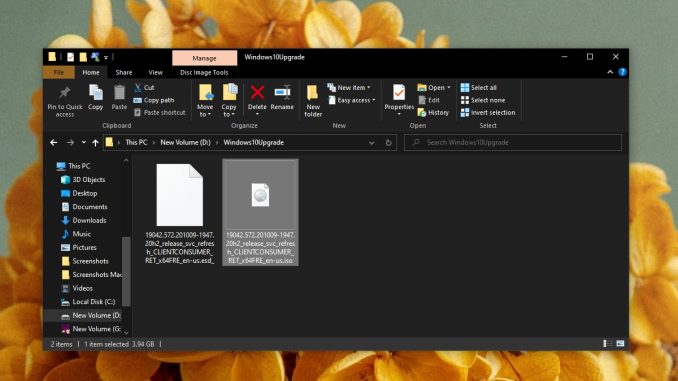The width and height of the screenshot is (678, 381).
Task: Select the .esd file thumbnail
Action: (x=179, y=195)
